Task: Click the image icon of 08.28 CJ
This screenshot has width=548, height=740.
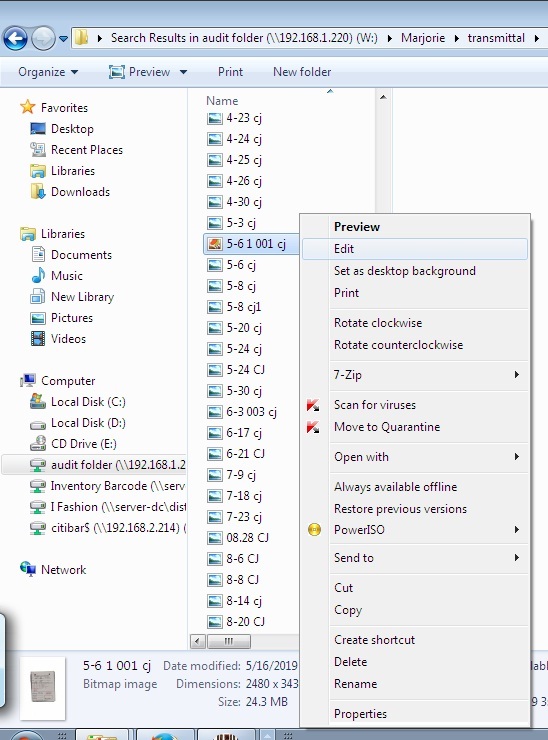Action: 215,538
